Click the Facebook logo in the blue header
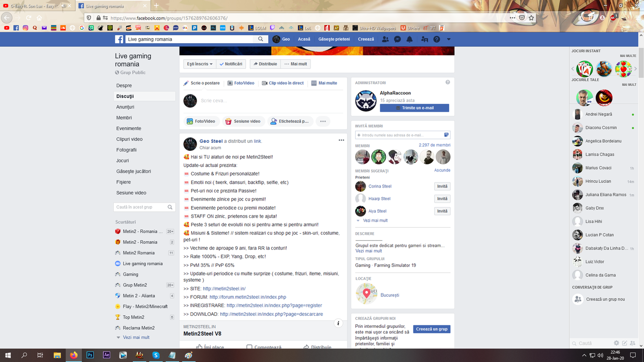Screen dimensions: 644x362 click(x=119, y=39)
